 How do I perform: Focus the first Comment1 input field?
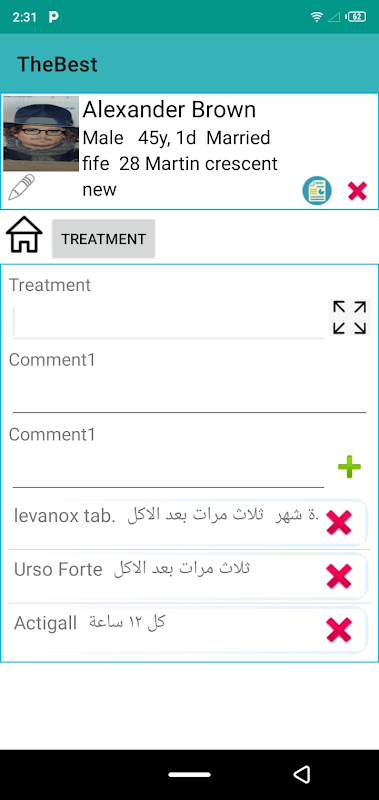coord(189,395)
